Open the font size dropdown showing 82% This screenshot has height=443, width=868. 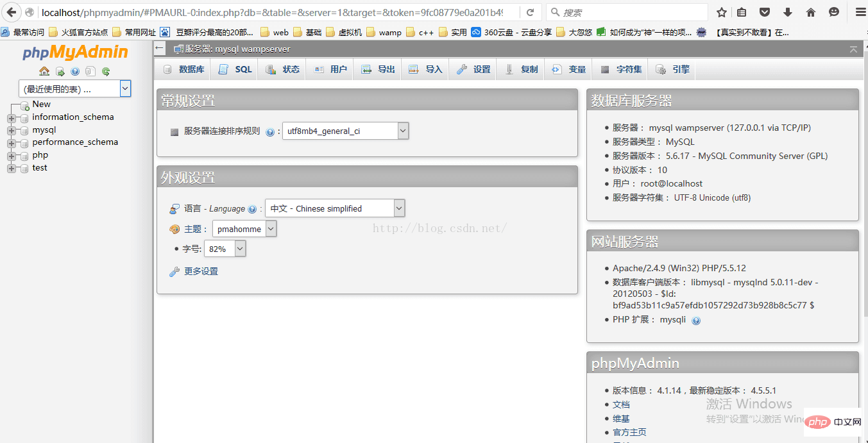pos(225,249)
